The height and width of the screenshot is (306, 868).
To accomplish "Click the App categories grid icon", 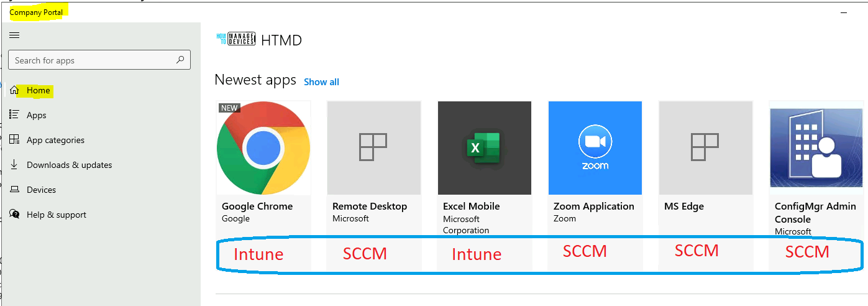I will tap(14, 139).
